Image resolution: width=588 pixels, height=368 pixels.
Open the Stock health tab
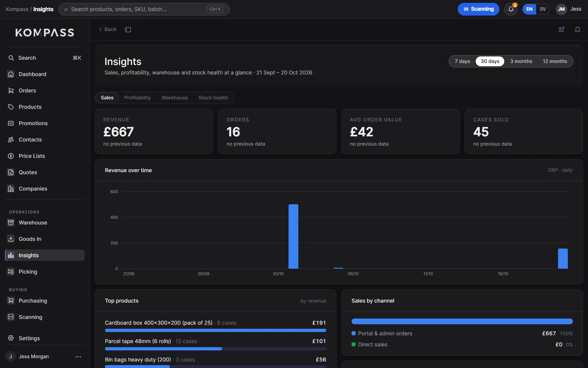213,98
